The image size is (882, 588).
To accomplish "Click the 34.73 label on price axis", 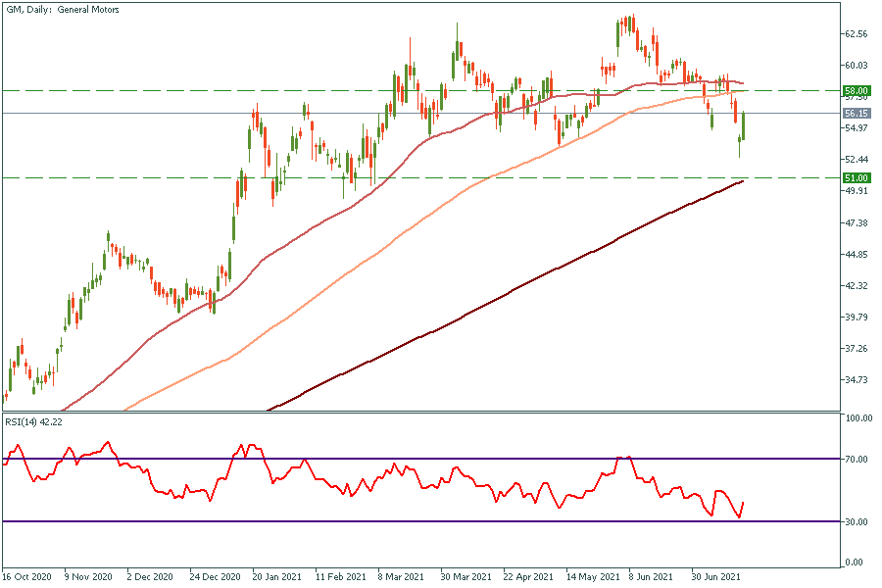I will click(856, 380).
